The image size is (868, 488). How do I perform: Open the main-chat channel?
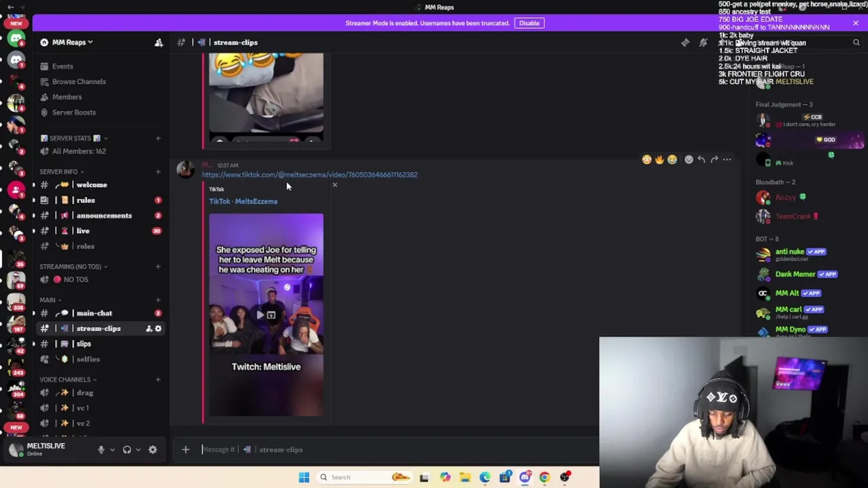tap(94, 313)
